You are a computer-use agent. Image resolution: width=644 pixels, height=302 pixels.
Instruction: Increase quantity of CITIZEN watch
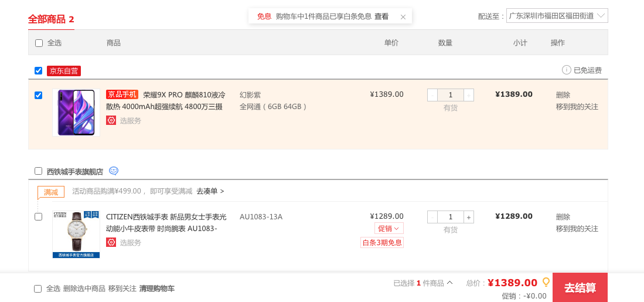point(469,217)
